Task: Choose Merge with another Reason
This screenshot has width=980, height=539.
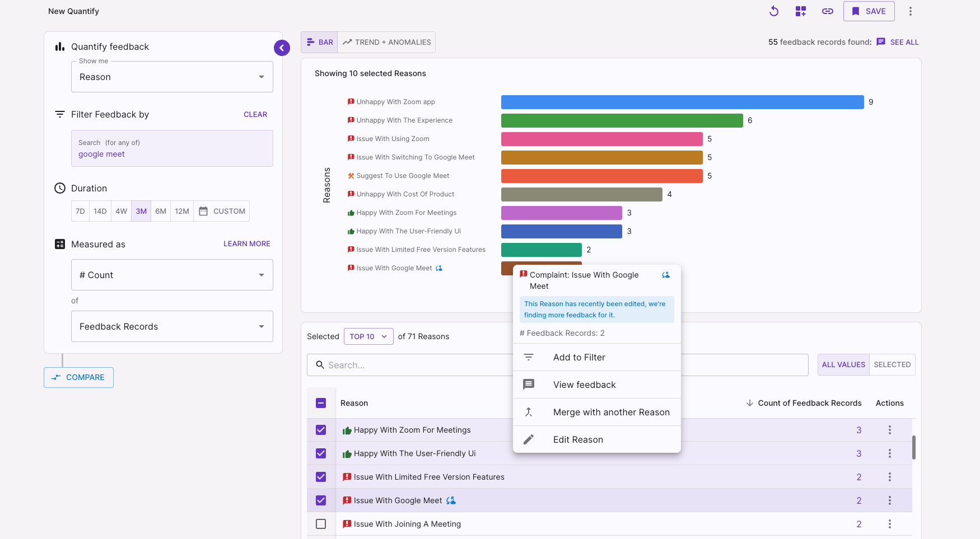Action: pyautogui.click(x=611, y=412)
